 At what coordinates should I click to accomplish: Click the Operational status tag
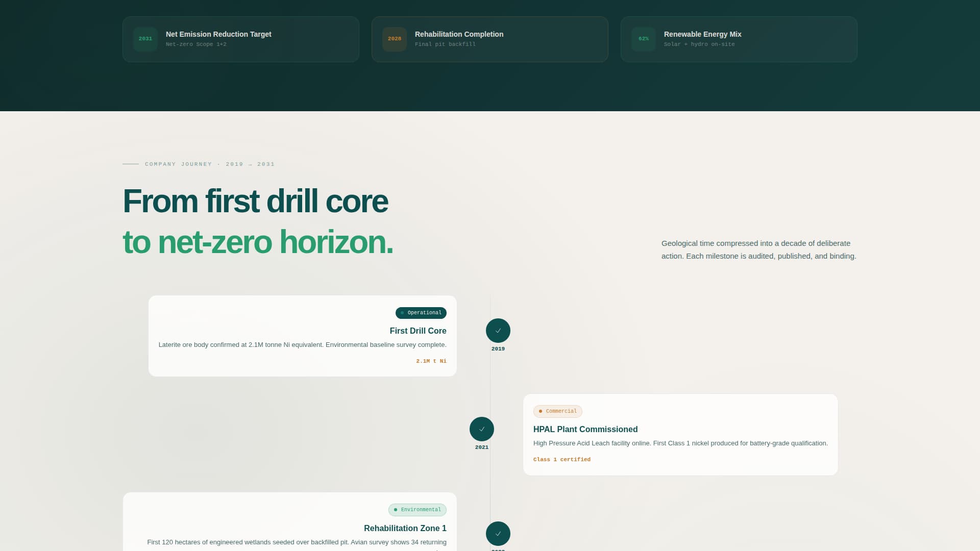coord(421,313)
